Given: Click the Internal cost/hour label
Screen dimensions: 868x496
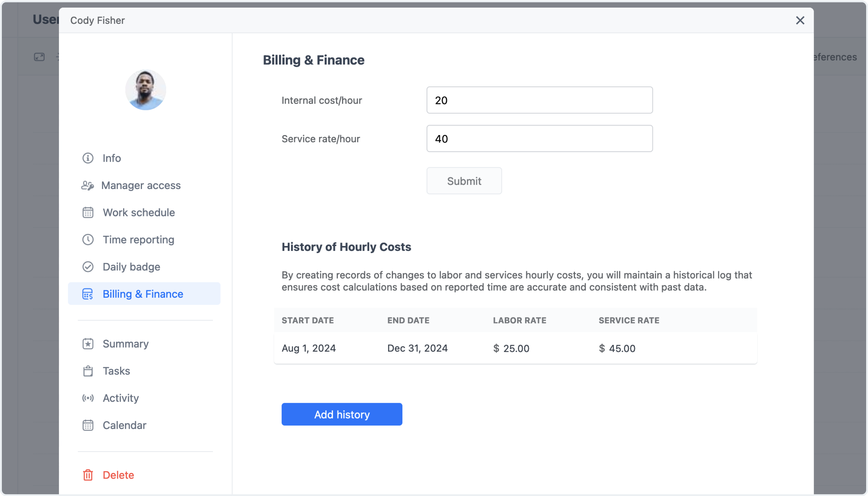Looking at the screenshot, I should [x=322, y=100].
